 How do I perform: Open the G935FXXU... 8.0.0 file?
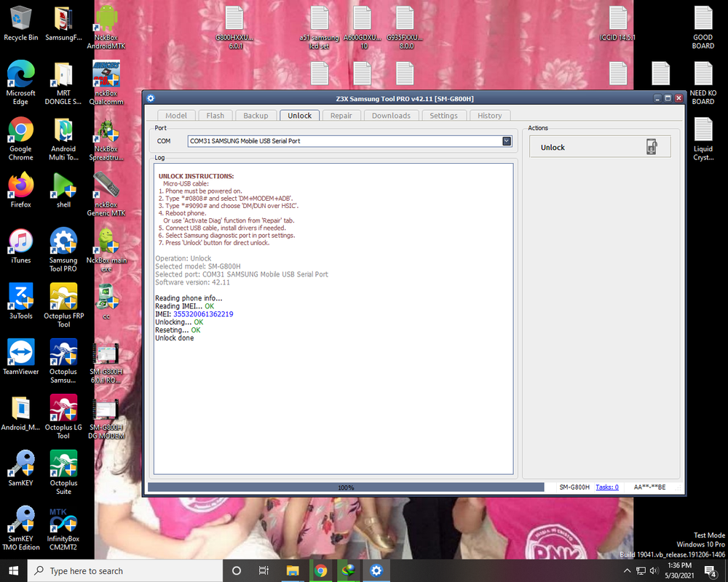(405, 27)
